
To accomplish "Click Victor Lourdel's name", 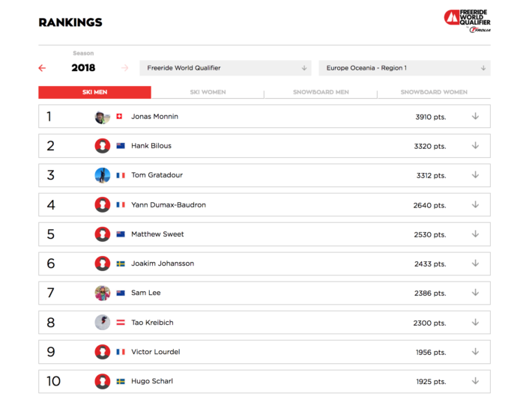I will pos(155,352).
